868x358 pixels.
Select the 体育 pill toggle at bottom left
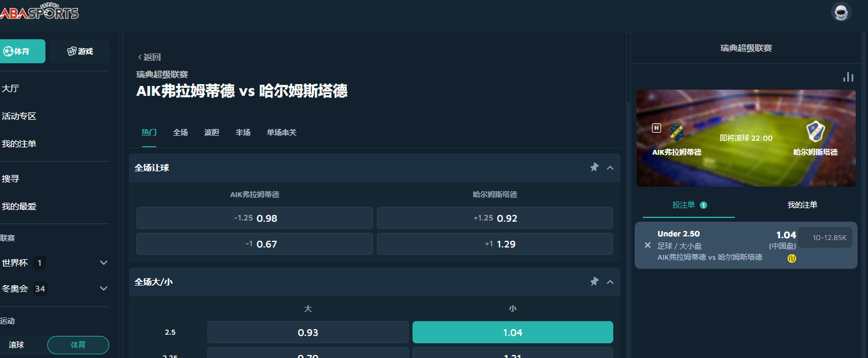pyautogui.click(x=78, y=345)
